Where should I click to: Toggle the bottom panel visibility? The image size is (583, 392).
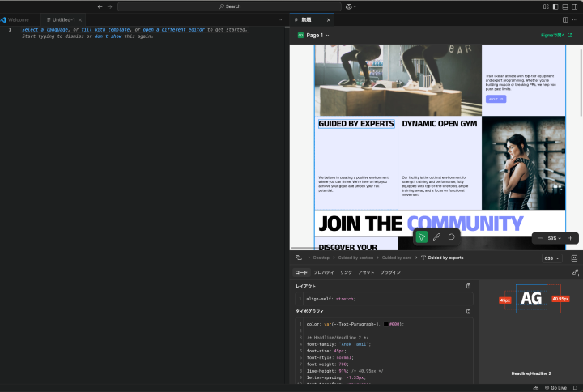(565, 6)
